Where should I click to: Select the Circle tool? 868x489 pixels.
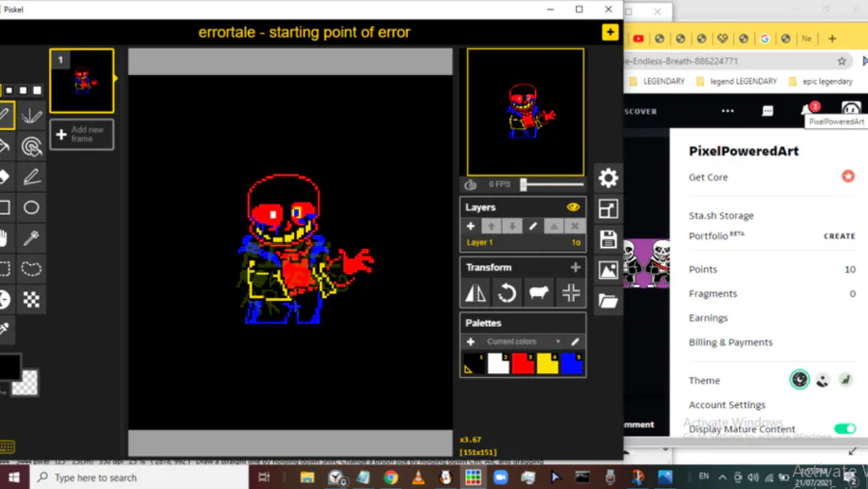pos(31,207)
